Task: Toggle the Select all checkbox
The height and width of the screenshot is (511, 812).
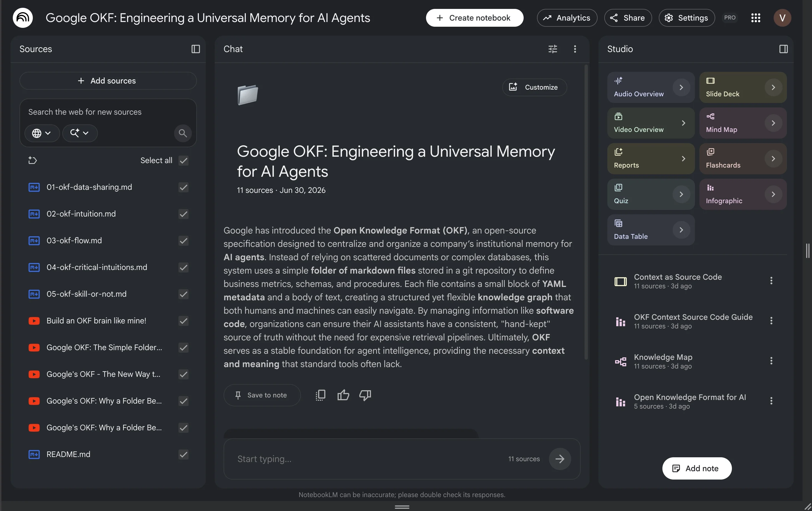Action: click(184, 160)
